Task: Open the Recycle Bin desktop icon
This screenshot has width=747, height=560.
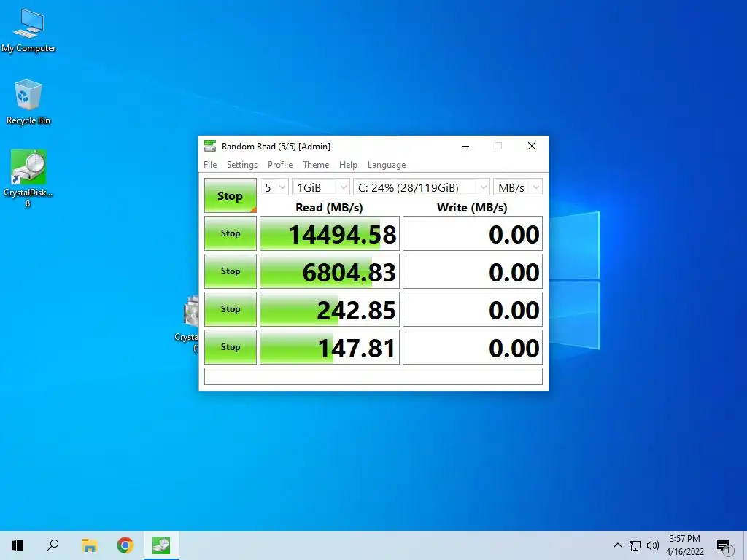Action: [28, 102]
